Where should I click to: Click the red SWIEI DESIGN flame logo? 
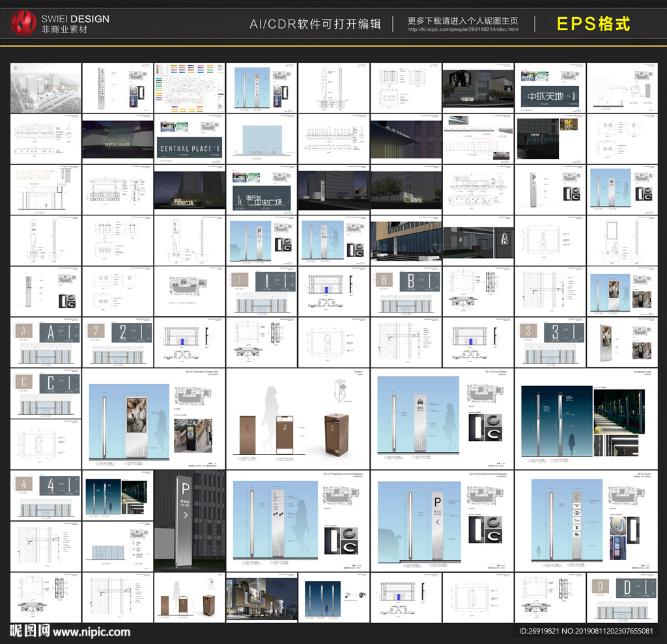click(x=23, y=23)
